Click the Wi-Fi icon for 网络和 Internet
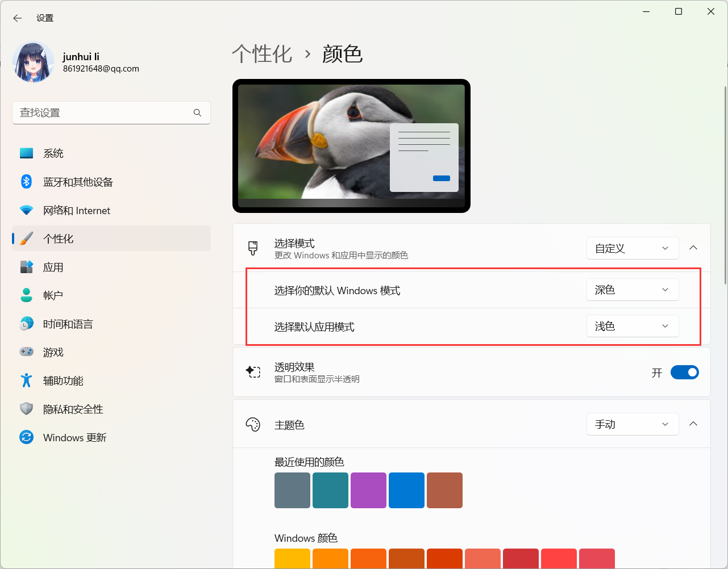This screenshot has width=728, height=569. pos(27,210)
